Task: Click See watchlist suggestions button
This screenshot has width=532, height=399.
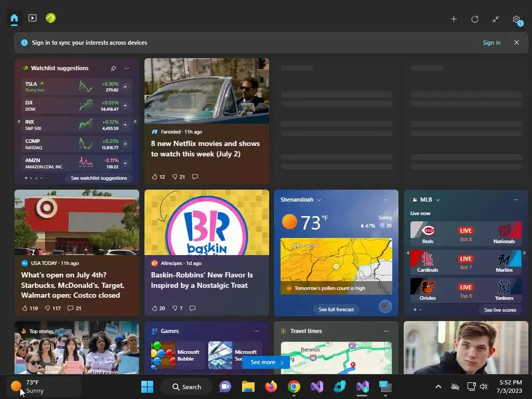Action: 99,178
